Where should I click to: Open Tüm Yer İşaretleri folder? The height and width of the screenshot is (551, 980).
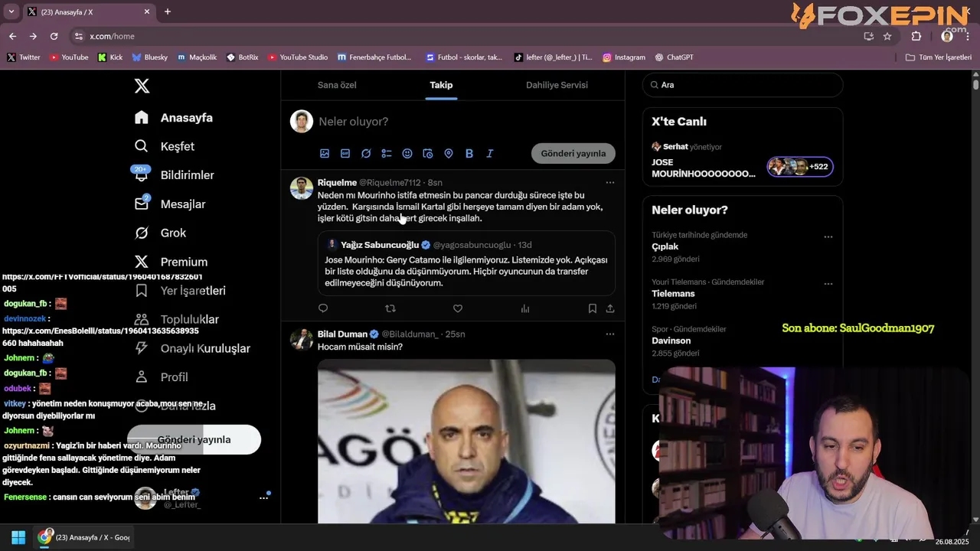point(939,57)
